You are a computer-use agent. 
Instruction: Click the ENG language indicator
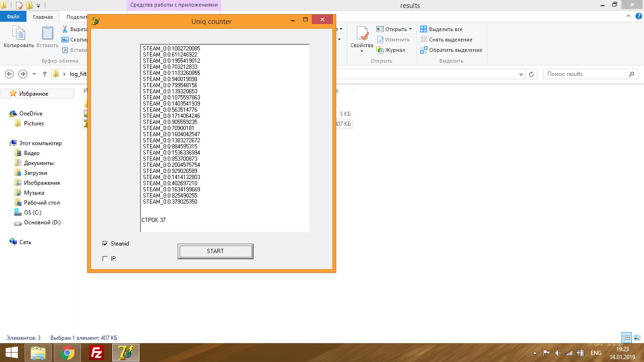click(596, 353)
